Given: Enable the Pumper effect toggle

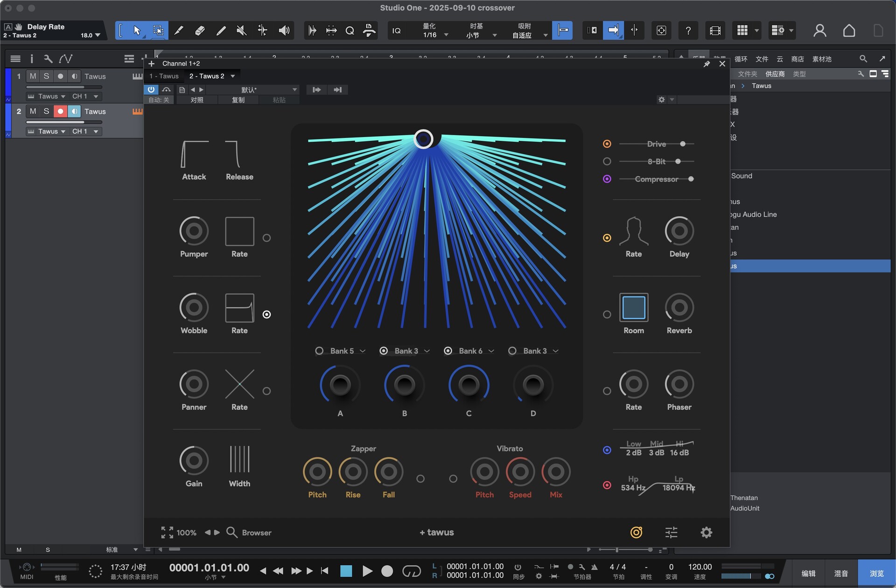Looking at the screenshot, I should tap(266, 238).
